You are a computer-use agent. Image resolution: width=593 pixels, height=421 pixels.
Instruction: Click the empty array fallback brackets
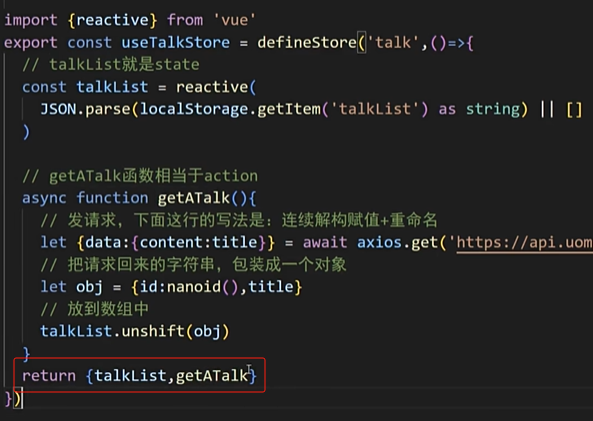click(x=574, y=109)
